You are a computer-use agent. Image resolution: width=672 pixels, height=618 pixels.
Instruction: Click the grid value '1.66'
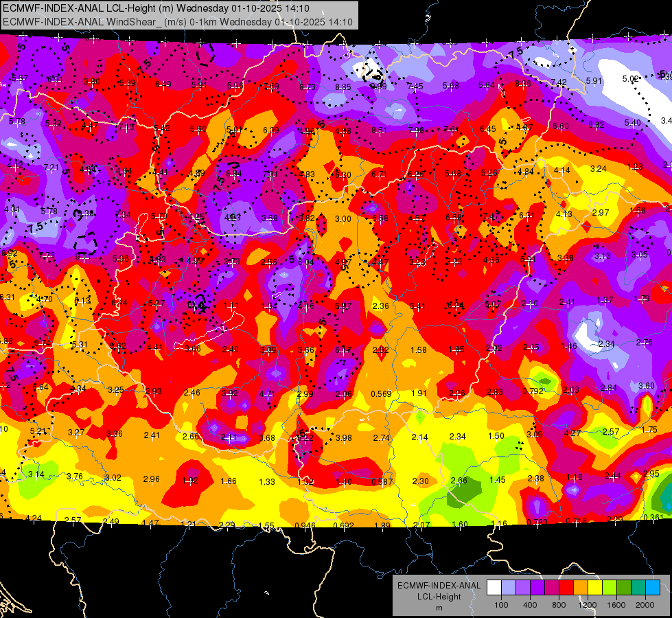pyautogui.click(x=229, y=481)
